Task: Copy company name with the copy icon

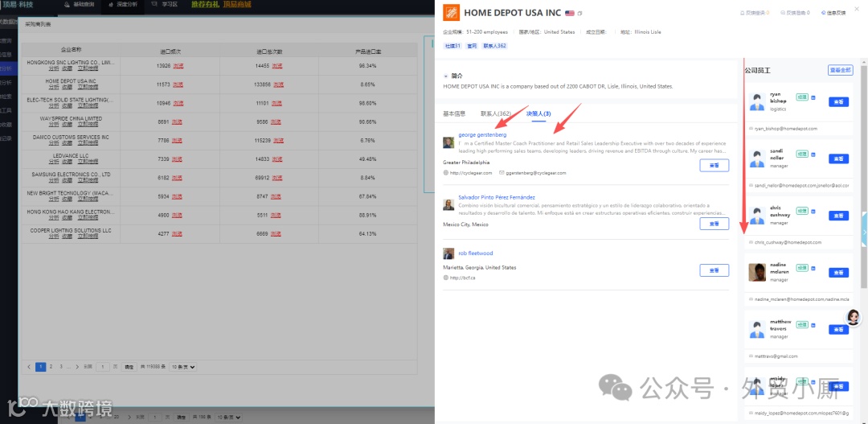Action: pos(579,14)
